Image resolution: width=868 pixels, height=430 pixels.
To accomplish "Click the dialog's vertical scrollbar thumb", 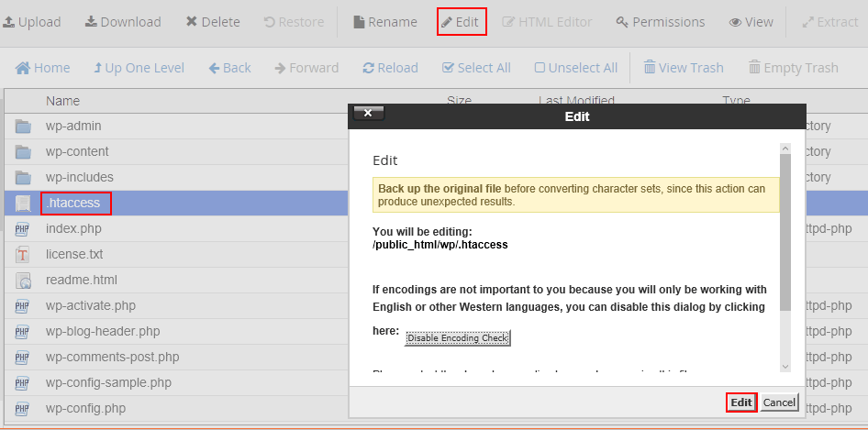I will click(x=785, y=233).
